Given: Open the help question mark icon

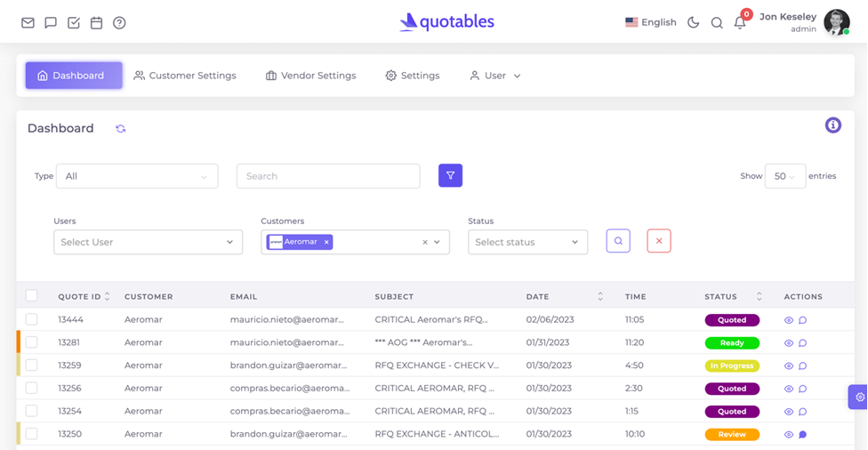Looking at the screenshot, I should point(119,23).
